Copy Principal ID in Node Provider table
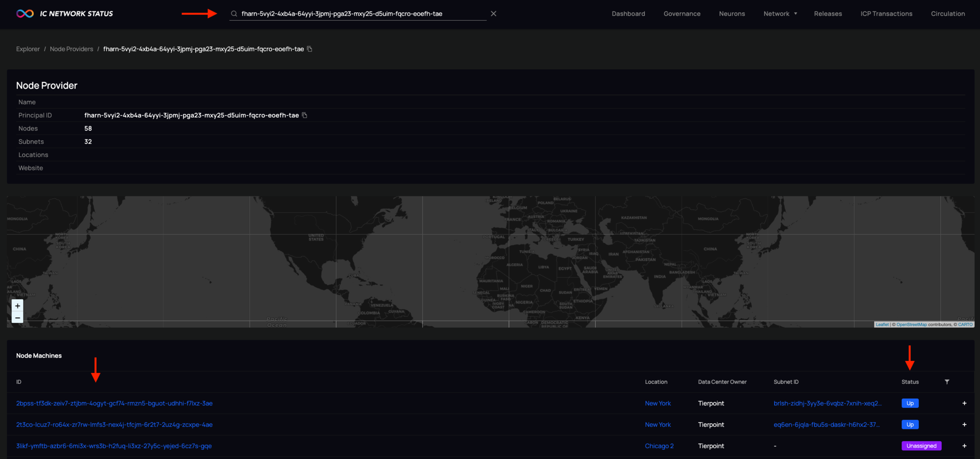 [304, 115]
